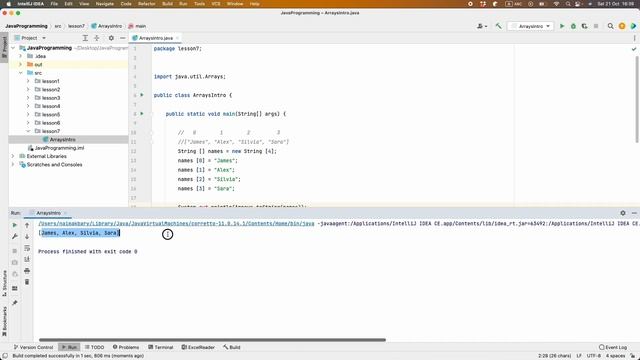Open the Refactor menu
Viewport: 640px width, 360px height.
(147, 4)
